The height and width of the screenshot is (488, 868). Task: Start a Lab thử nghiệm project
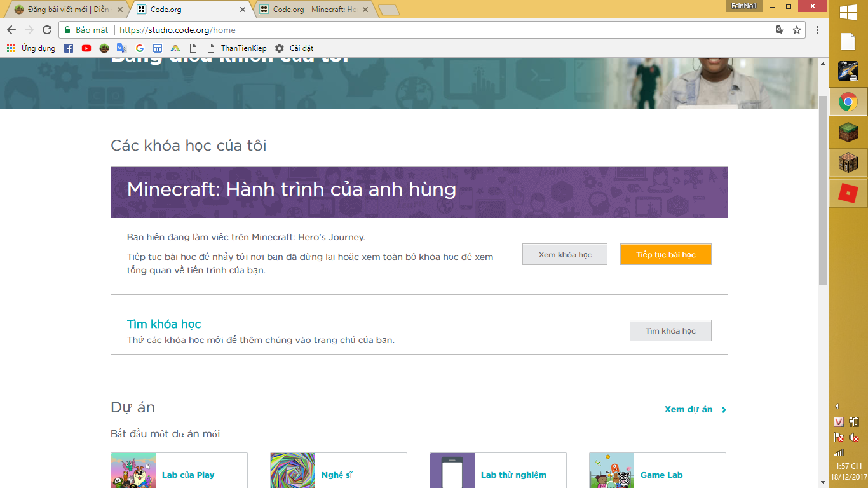tap(513, 475)
